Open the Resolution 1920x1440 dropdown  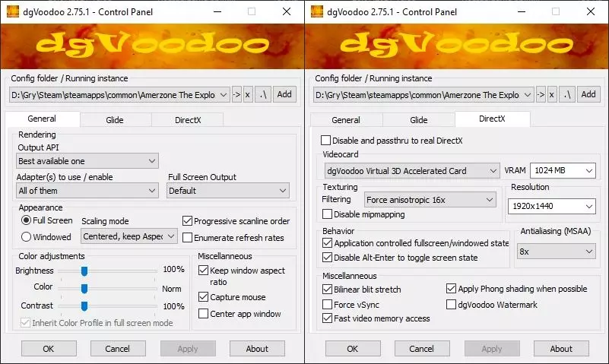551,206
